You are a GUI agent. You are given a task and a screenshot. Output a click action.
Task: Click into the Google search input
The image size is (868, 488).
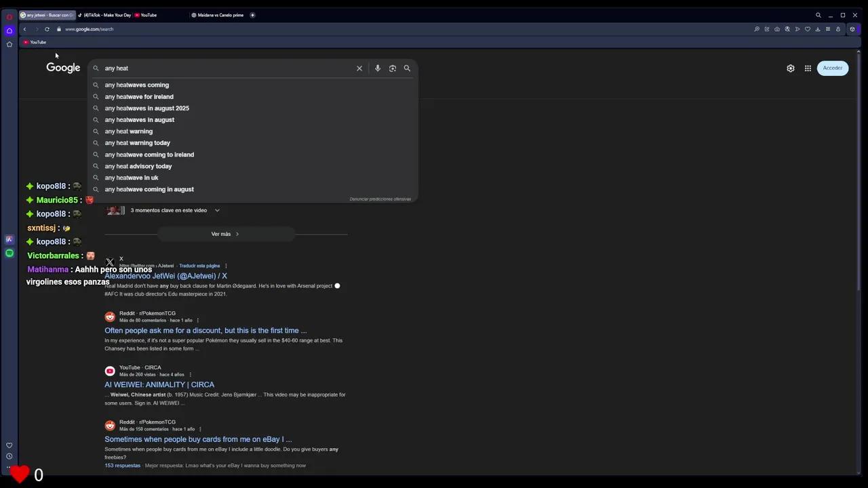coord(227,68)
